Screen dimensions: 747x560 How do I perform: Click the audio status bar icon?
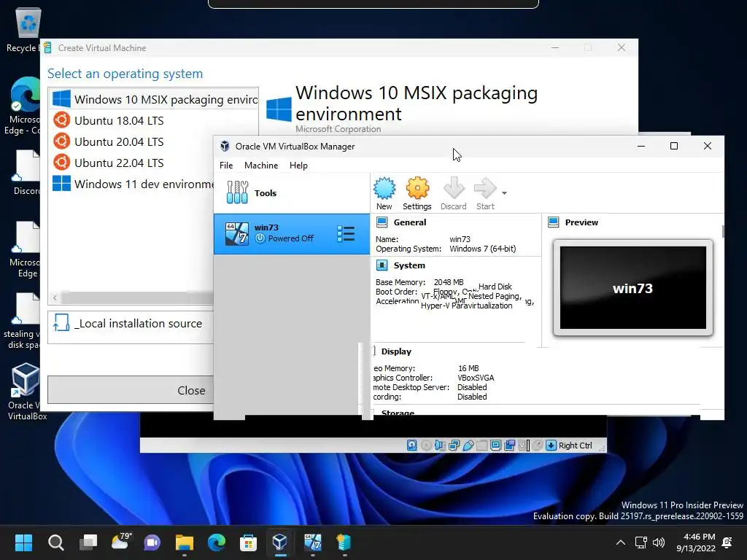click(440, 446)
